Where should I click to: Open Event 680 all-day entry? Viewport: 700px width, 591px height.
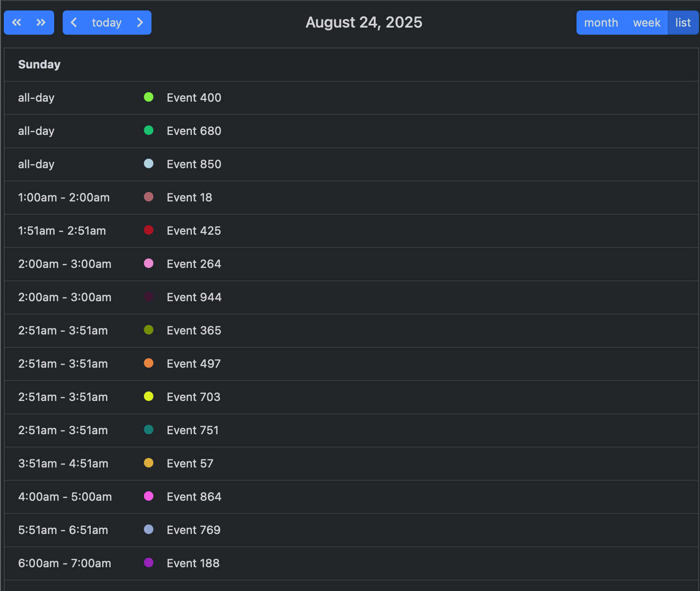194,131
